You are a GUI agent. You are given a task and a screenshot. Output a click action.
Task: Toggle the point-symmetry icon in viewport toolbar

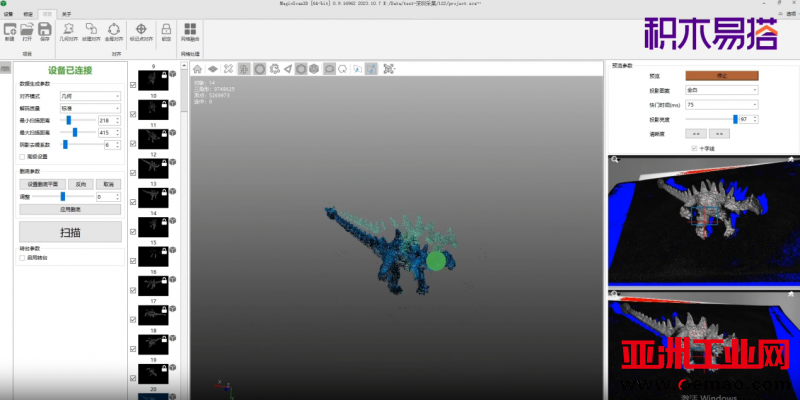pos(244,69)
